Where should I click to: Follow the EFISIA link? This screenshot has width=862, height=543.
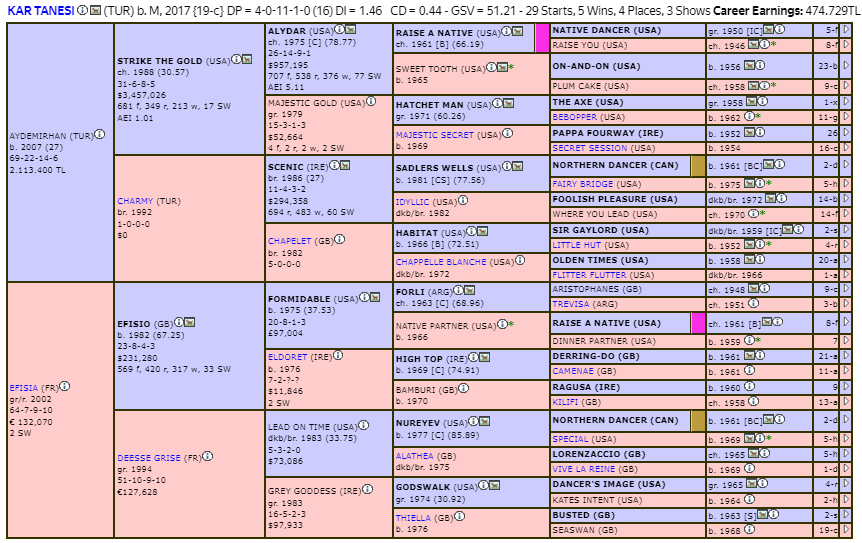point(24,388)
